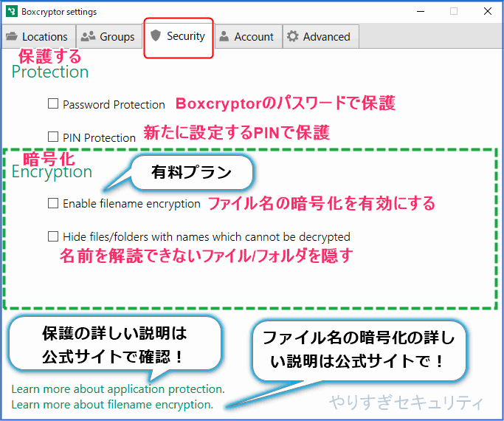Open the Locations tab

(38, 36)
